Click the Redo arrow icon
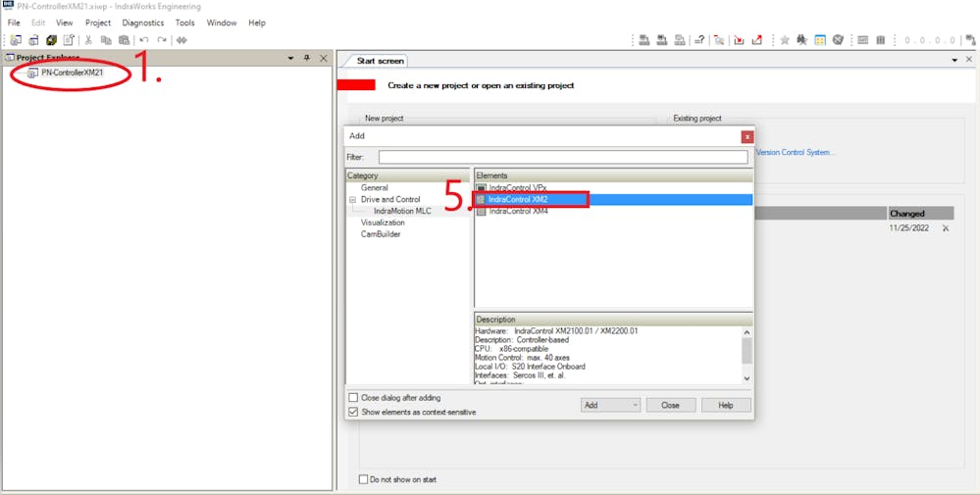This screenshot has height=495, width=980. pos(162,40)
